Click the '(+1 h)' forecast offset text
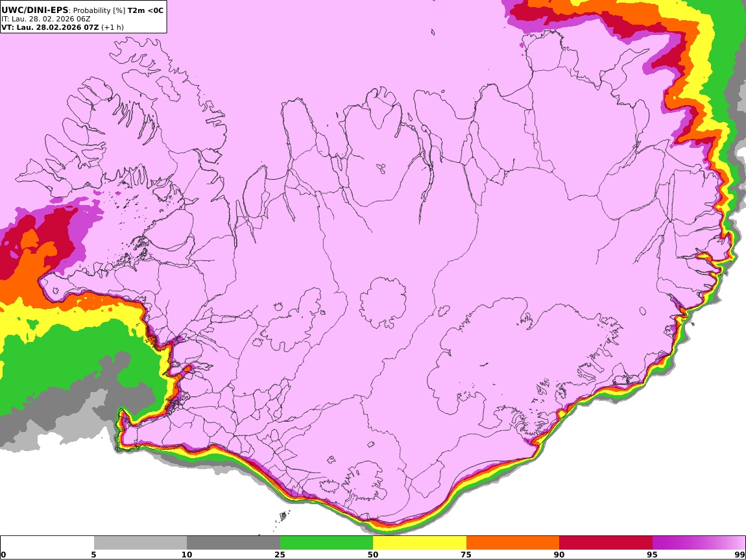Image resolution: width=746 pixels, height=560 pixels. tap(112, 27)
